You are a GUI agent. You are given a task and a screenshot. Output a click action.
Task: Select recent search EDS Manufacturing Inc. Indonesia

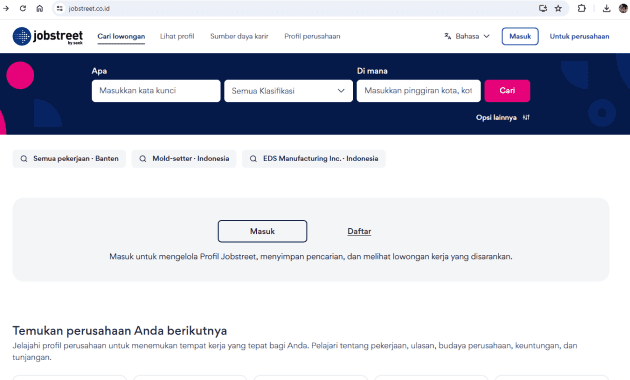coord(314,159)
